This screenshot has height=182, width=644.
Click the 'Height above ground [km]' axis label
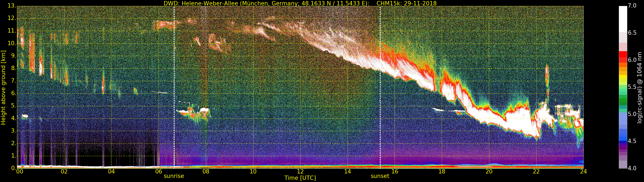(3, 88)
